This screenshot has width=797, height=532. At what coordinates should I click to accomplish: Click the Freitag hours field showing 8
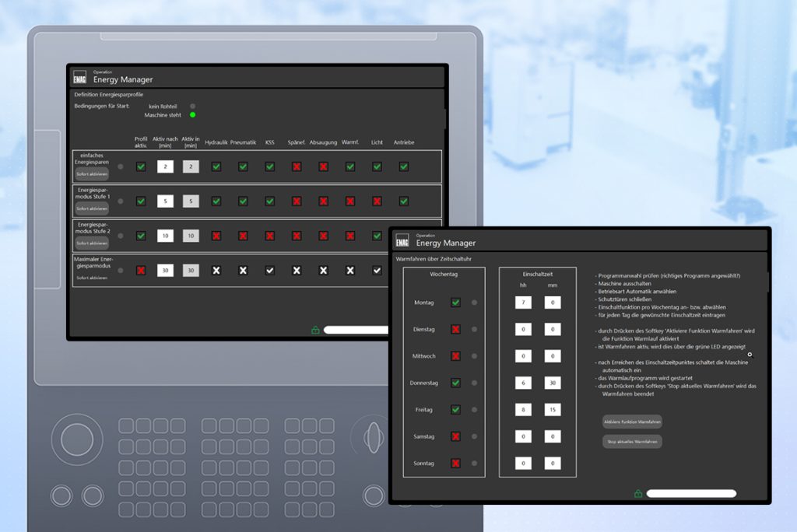[x=523, y=409]
